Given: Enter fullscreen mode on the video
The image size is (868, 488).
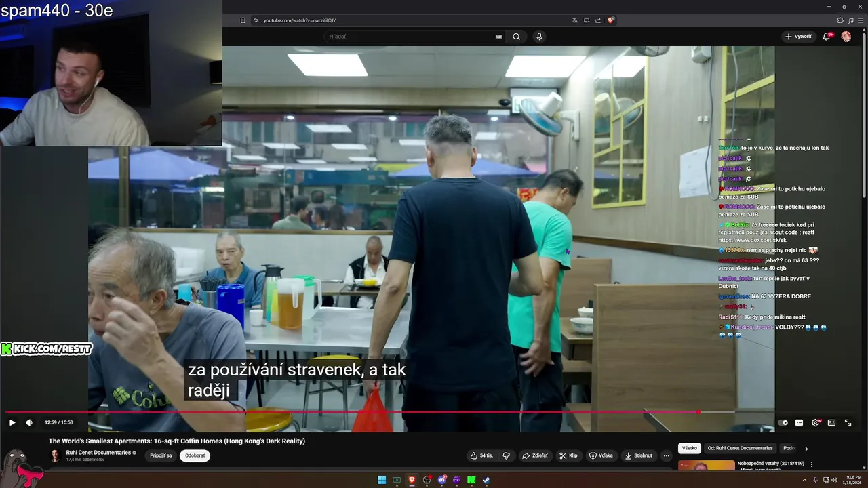Looking at the screenshot, I should pyautogui.click(x=848, y=422).
